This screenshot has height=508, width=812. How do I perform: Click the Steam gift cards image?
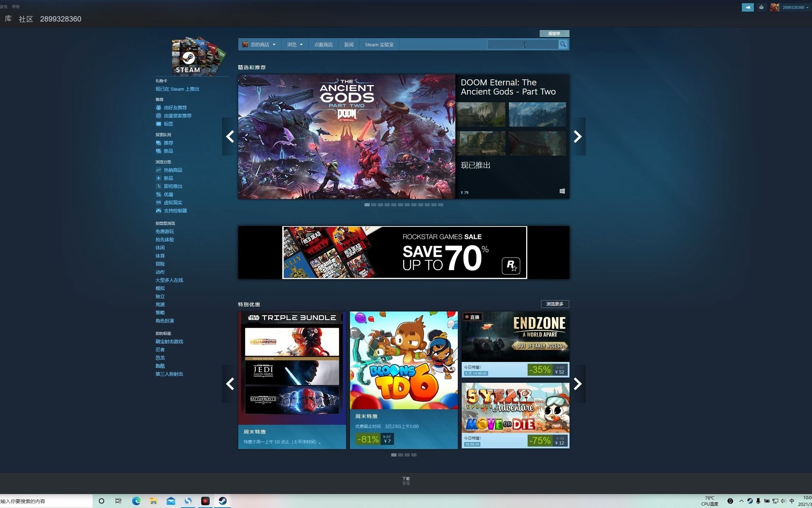coord(198,56)
